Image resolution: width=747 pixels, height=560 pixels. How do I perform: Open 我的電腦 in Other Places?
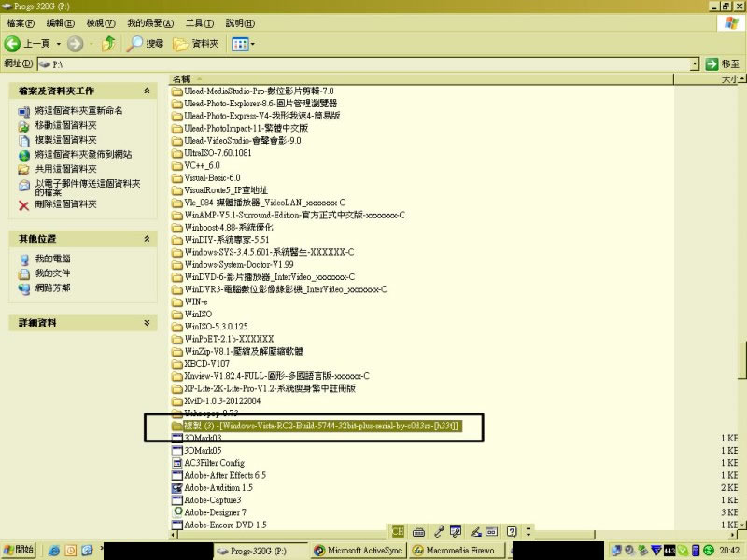pyautogui.click(x=53, y=259)
